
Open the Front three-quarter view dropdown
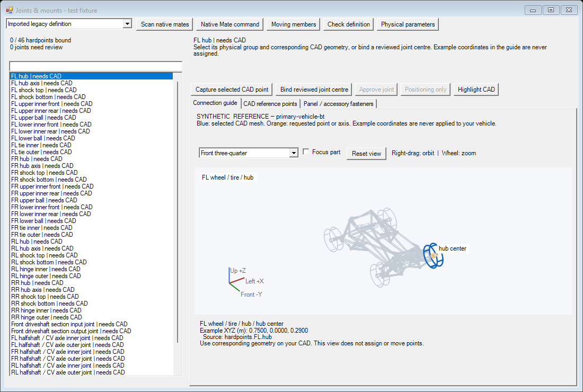pyautogui.click(x=294, y=153)
